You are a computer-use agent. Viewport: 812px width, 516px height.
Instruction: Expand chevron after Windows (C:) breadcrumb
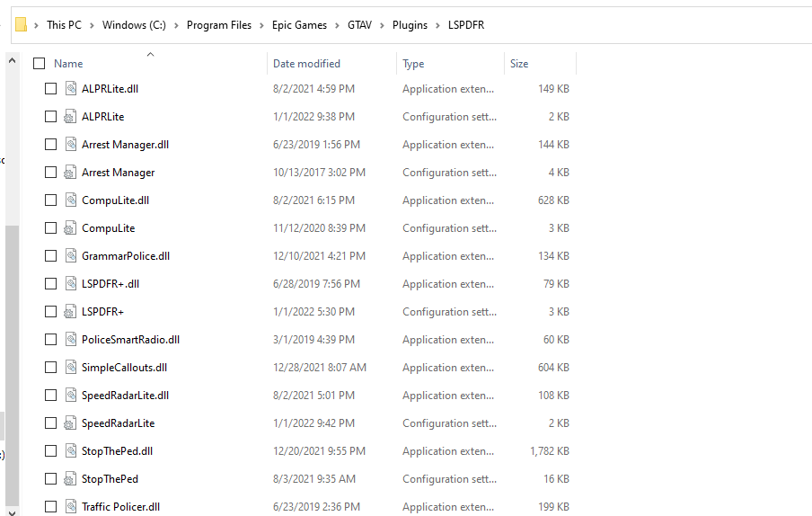(x=176, y=25)
